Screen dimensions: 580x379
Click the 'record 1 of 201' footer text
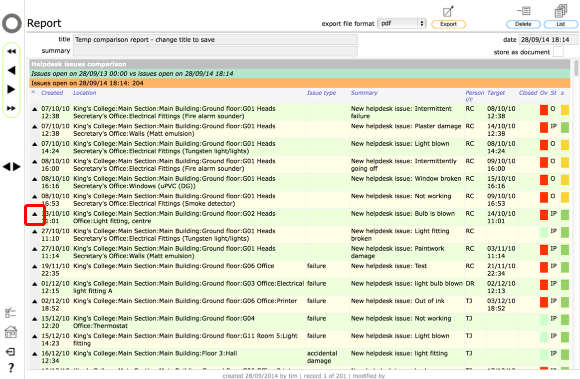(x=324, y=376)
